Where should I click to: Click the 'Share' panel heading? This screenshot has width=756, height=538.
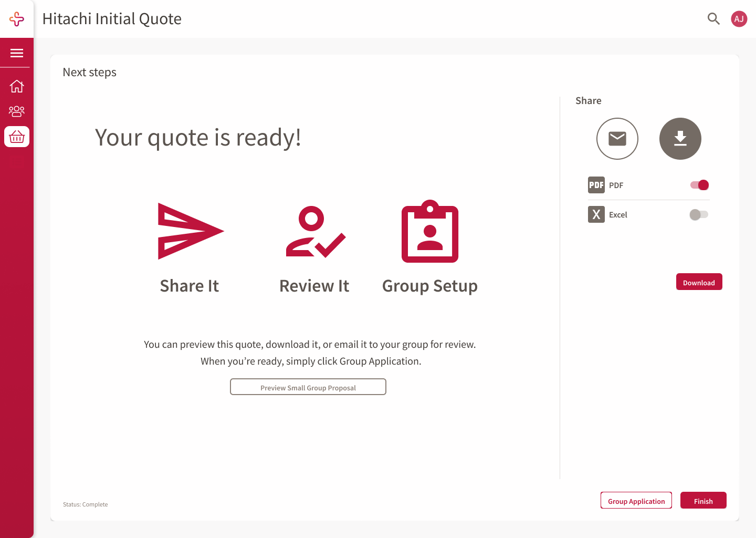[589, 101]
